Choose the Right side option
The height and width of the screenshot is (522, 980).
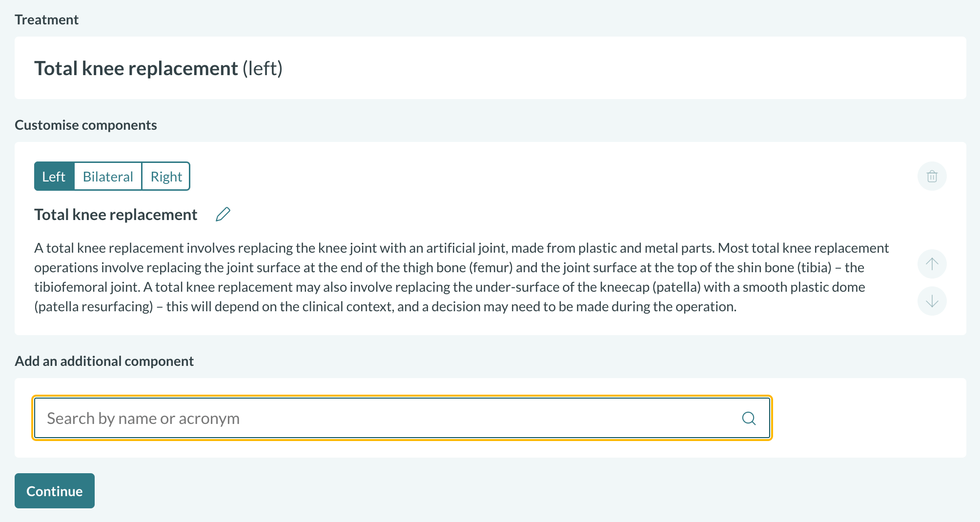tap(166, 177)
